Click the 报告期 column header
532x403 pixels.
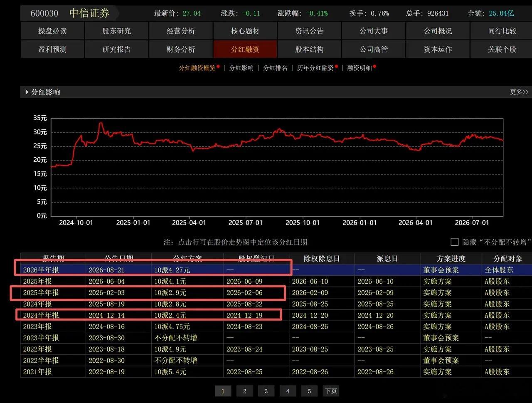click(x=53, y=258)
